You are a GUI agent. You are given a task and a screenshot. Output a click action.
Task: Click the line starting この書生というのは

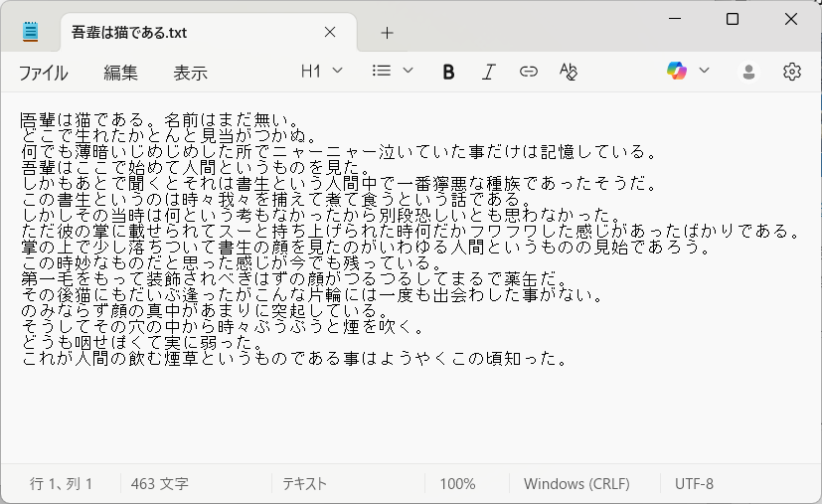pos(276,199)
